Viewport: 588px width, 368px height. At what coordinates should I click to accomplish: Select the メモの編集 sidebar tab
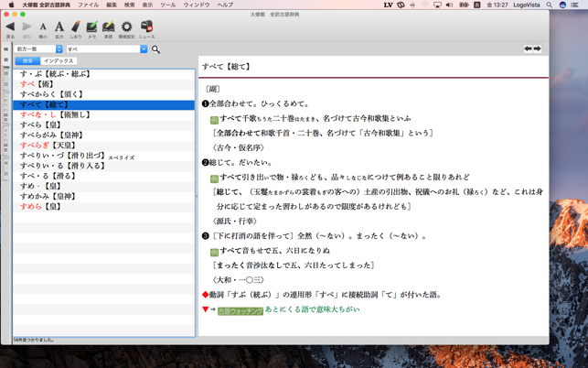click(6, 140)
